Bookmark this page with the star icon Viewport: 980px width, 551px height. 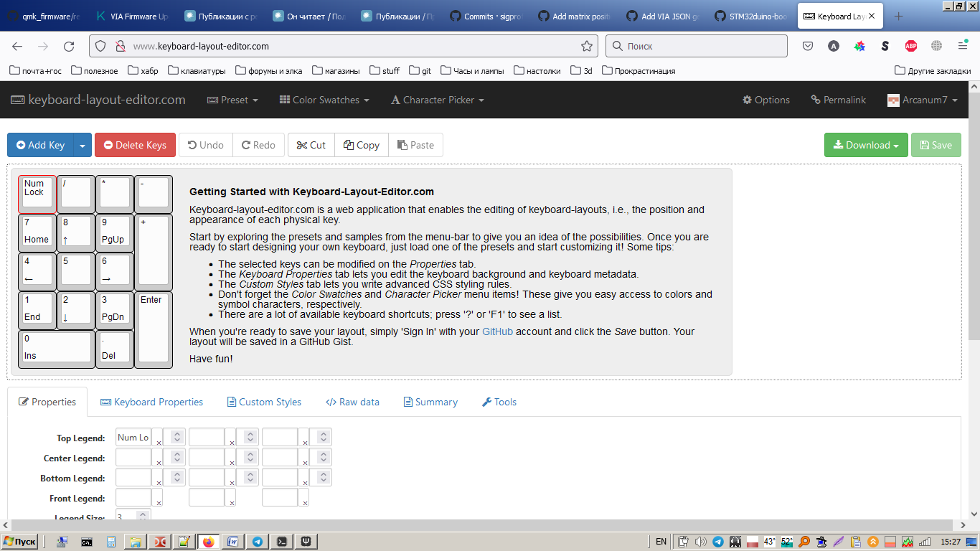pyautogui.click(x=587, y=46)
